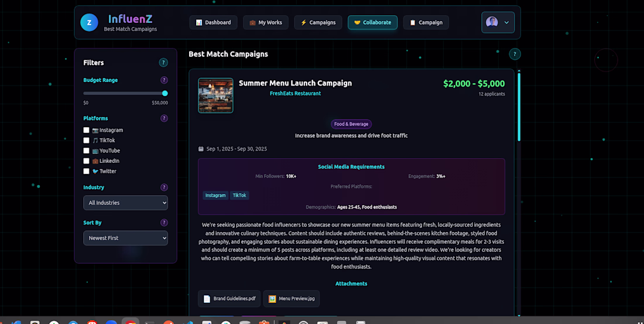The width and height of the screenshot is (644, 324).
Task: Select the Collaborate tab
Action: 372,23
